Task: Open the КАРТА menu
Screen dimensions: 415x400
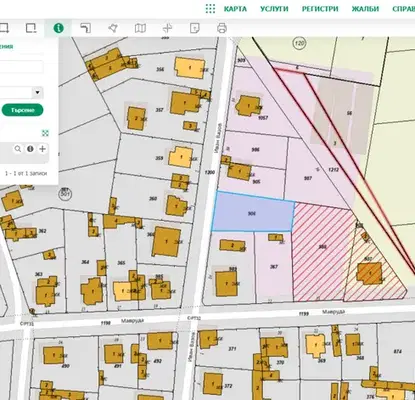Action: pos(235,9)
